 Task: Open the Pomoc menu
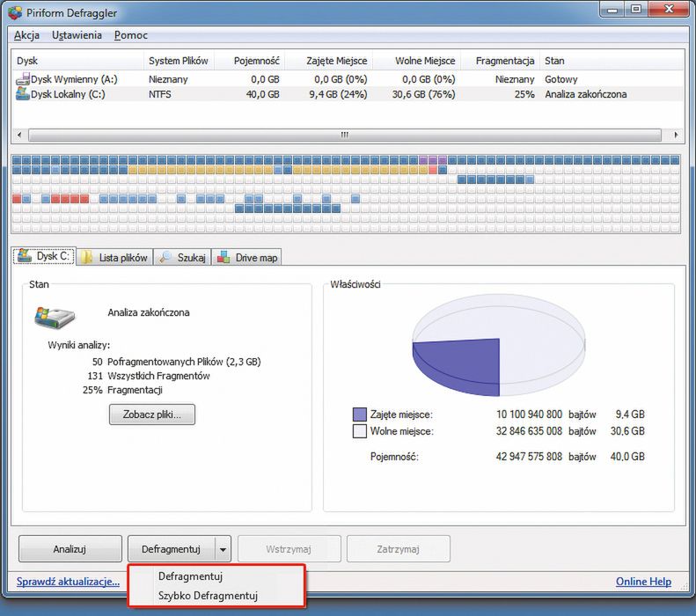coord(131,35)
